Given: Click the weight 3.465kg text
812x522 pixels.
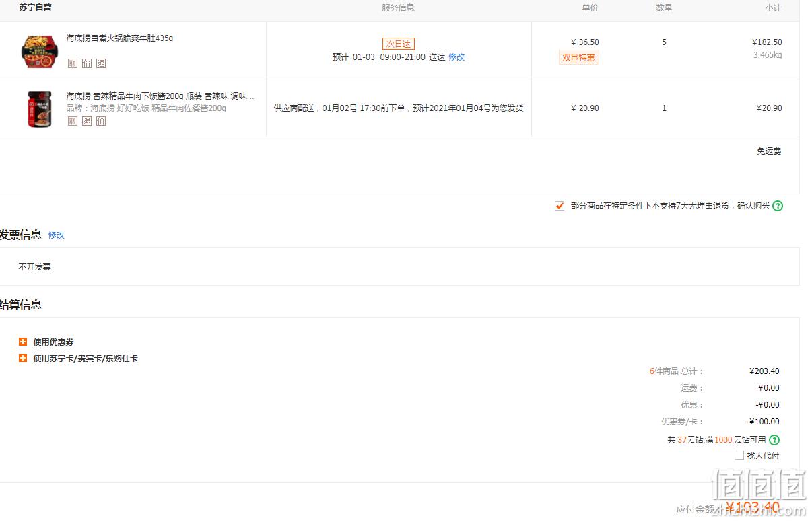Looking at the screenshot, I should pyautogui.click(x=768, y=55).
